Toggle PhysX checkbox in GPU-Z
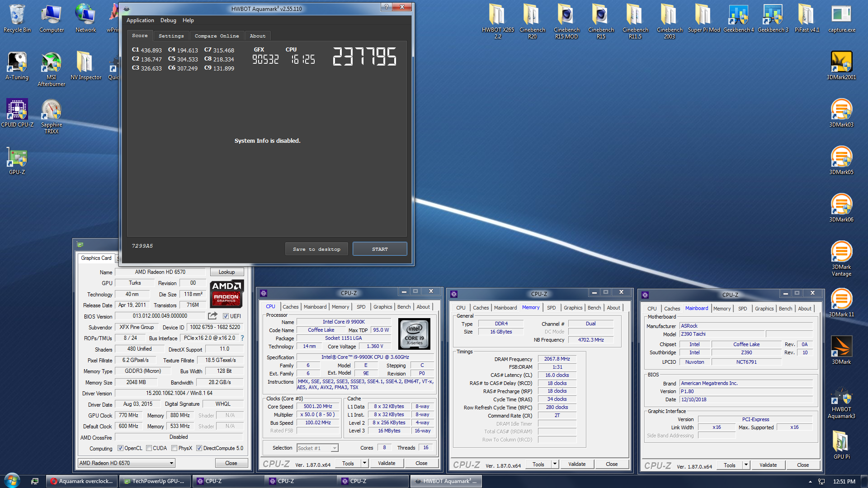The height and width of the screenshot is (488, 868). [174, 448]
